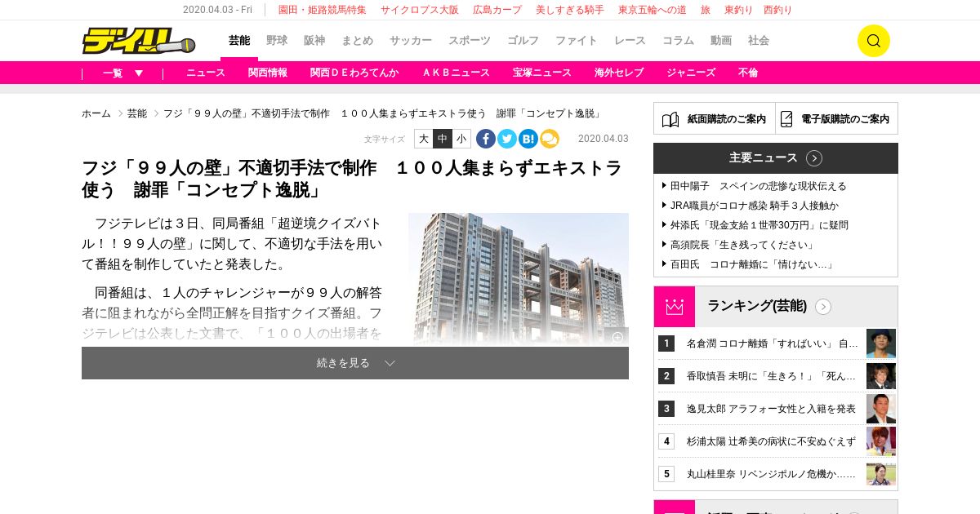Set font size to 大

423,139
